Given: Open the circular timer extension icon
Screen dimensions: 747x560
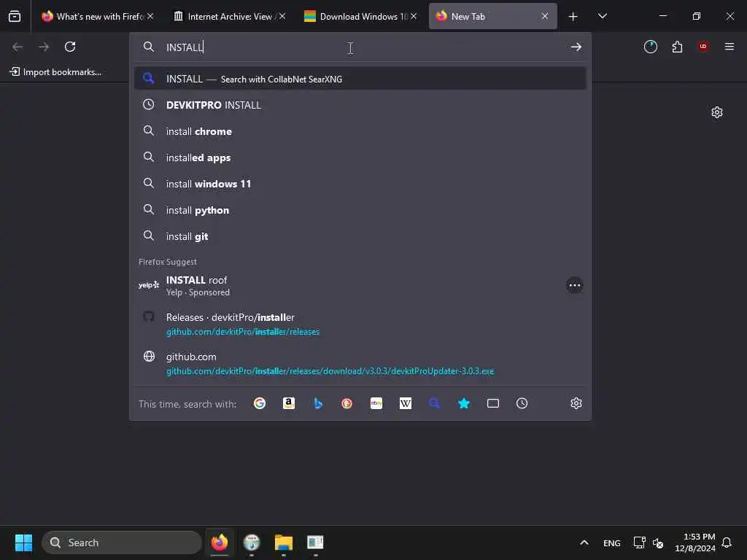Looking at the screenshot, I should 650,47.
